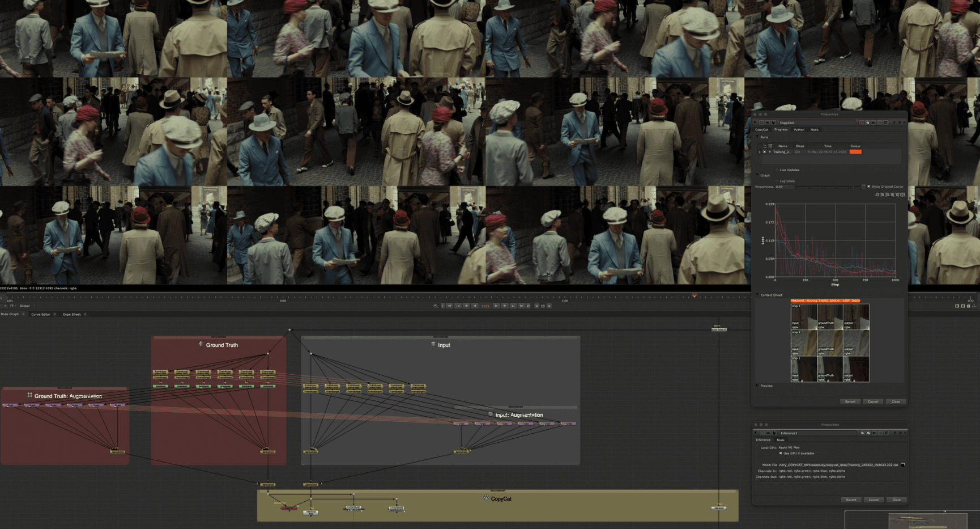Open the Global frame range dropdown
Image resolution: width=980 pixels, height=529 pixels.
click(x=27, y=306)
